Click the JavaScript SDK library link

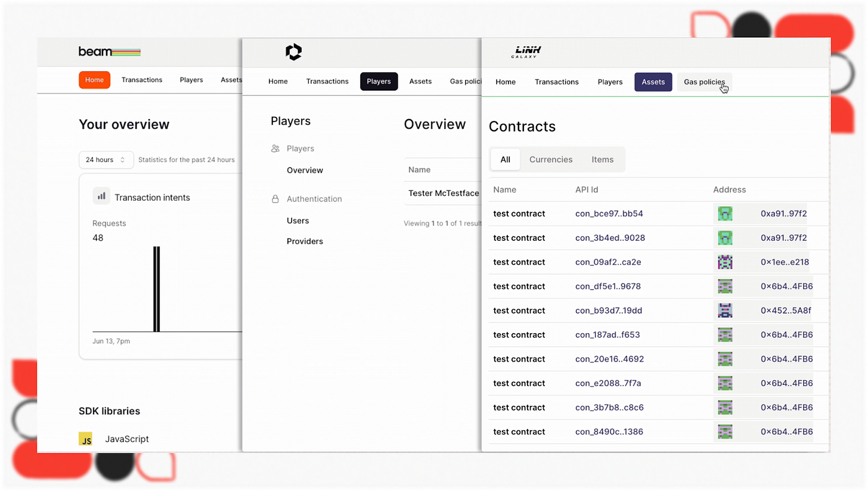pyautogui.click(x=127, y=439)
